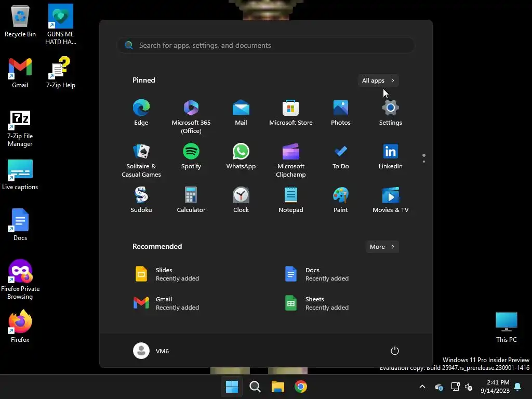532x399 pixels.
Task: Select the 7-Zip File Manager desktop icon
Action: 20,128
